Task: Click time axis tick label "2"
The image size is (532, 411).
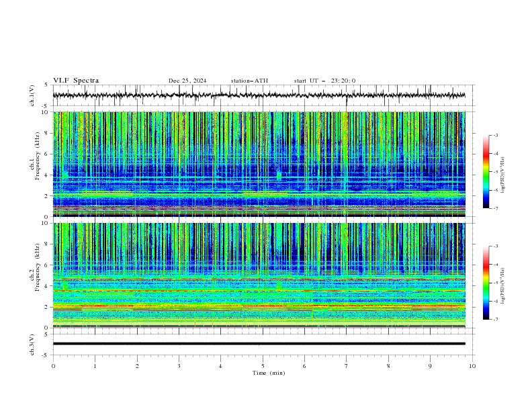Action: pyautogui.click(x=137, y=366)
